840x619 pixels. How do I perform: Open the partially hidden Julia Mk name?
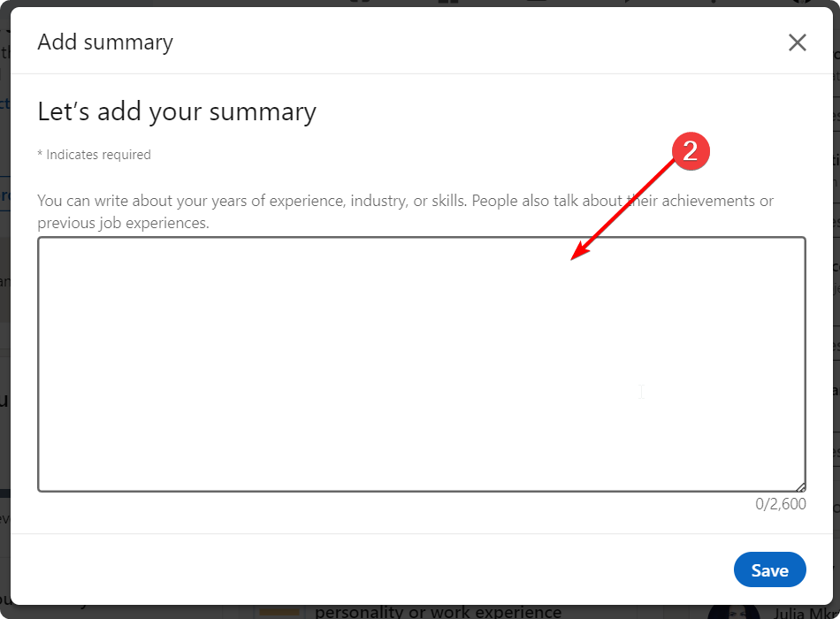[800, 612]
